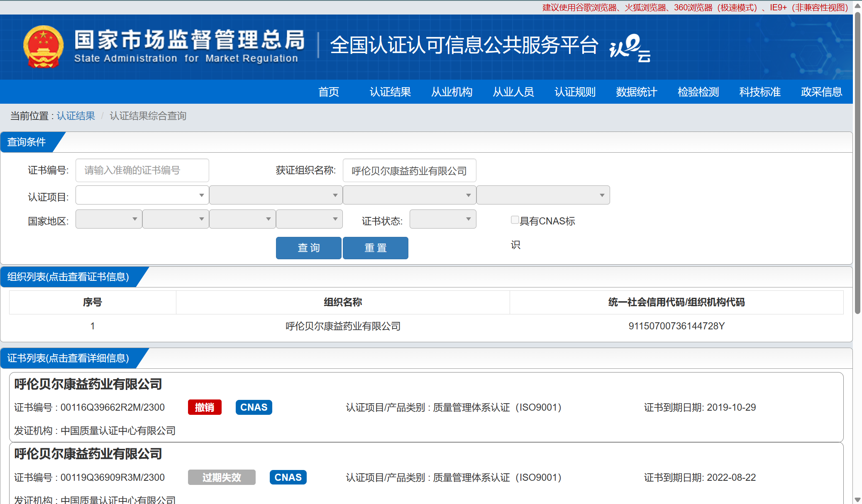Click certificate number 00119Q36909R3M/2300
This screenshot has height=504, width=862.
tap(113, 477)
